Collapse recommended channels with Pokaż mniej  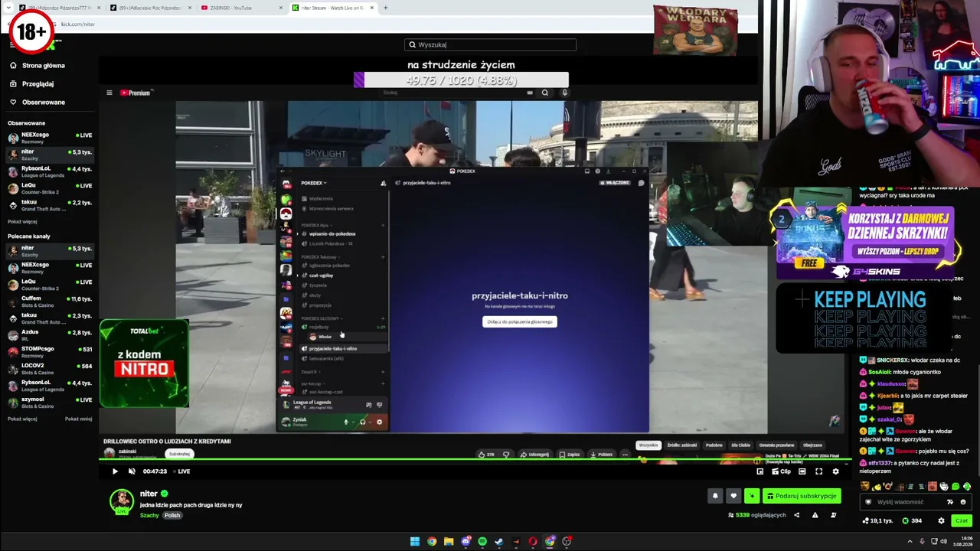click(x=78, y=419)
